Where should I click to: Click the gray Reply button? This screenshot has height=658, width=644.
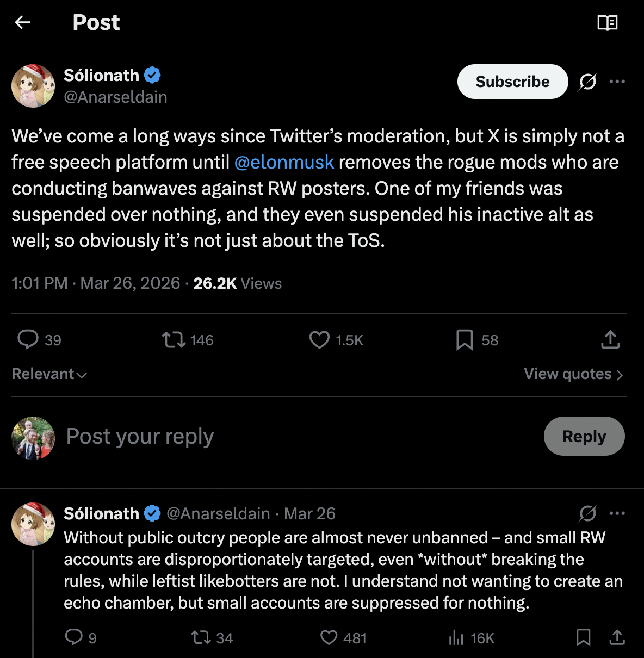[x=584, y=436]
